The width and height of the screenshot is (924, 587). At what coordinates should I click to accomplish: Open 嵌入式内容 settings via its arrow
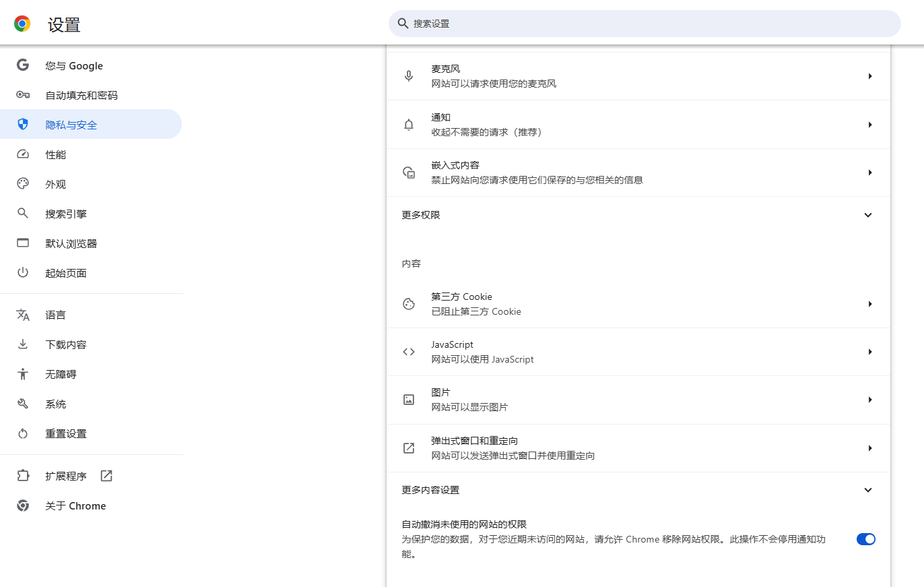pyautogui.click(x=870, y=173)
